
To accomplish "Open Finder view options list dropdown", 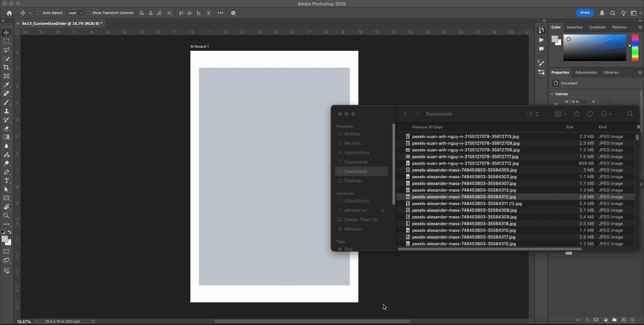I will click(x=533, y=114).
